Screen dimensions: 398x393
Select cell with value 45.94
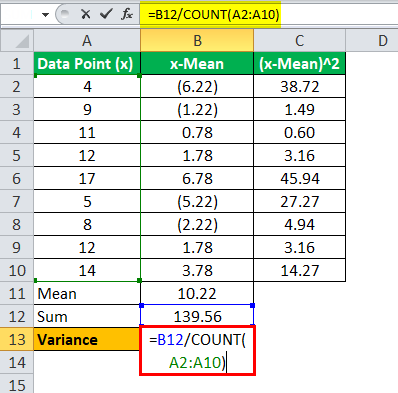299,178
